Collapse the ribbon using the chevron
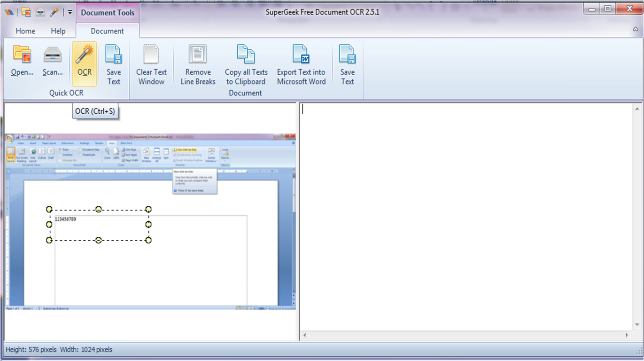Image resolution: width=644 pixels, height=361 pixels. point(636,29)
